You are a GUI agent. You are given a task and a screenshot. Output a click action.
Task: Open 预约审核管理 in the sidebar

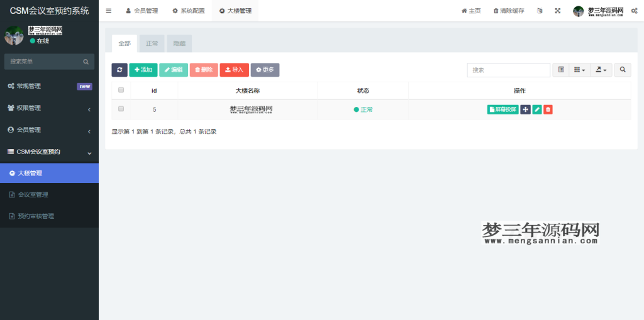49,216
